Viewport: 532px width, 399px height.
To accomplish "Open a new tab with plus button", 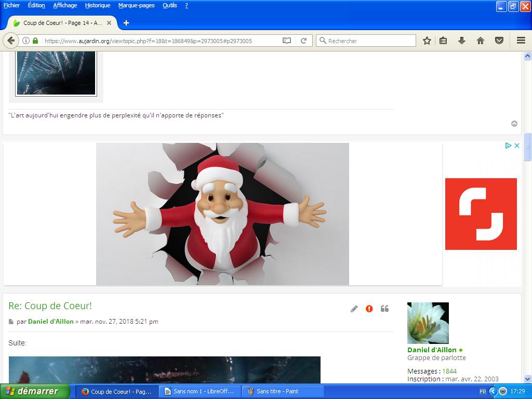I will [126, 23].
